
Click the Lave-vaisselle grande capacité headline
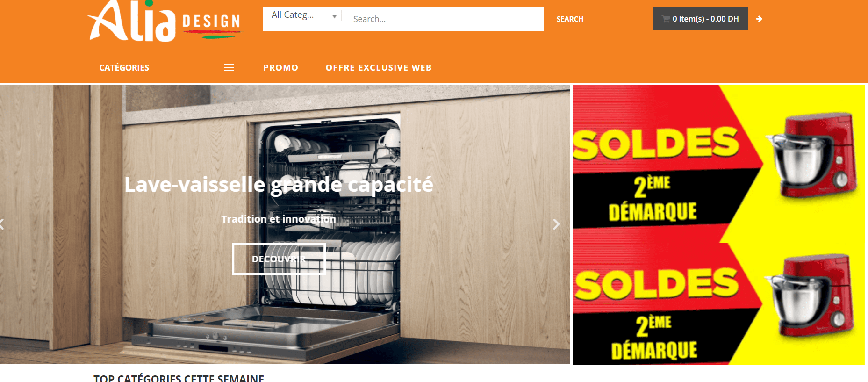279,185
